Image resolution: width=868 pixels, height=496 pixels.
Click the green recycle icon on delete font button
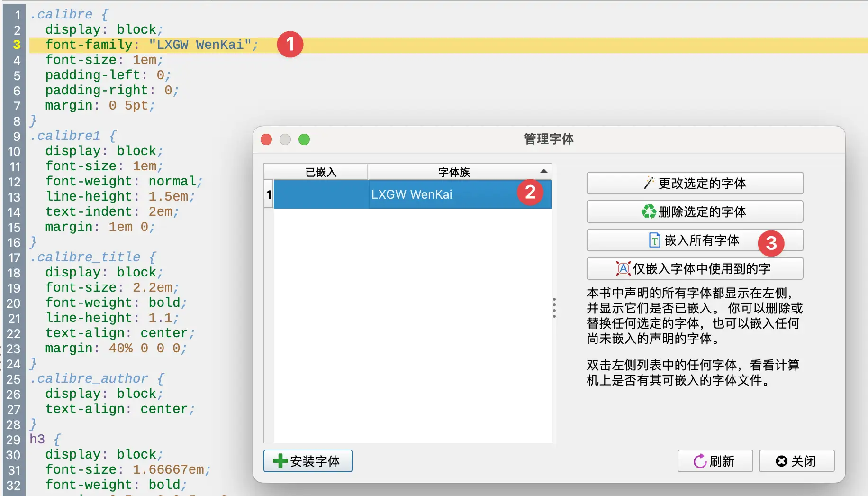click(x=648, y=211)
